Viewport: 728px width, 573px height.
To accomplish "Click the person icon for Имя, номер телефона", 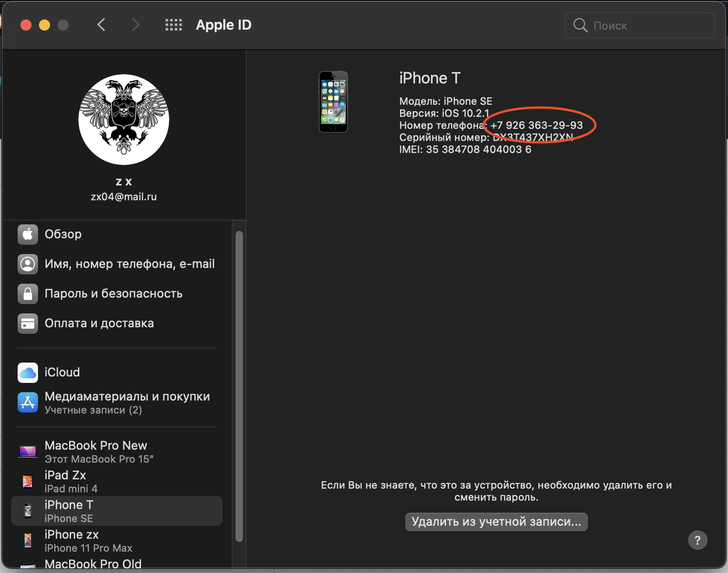I will pos(28,264).
